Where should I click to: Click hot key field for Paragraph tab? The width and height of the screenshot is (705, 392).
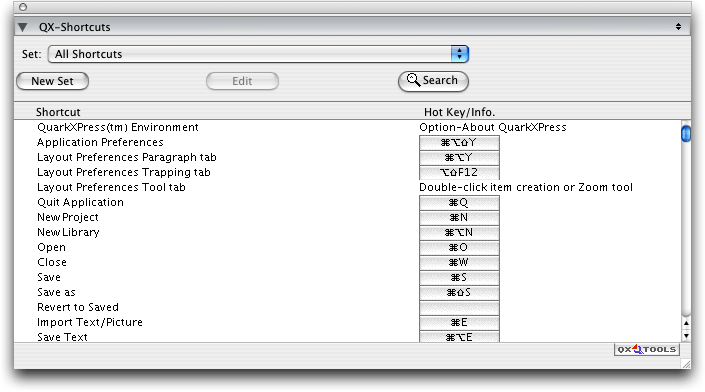(x=459, y=157)
